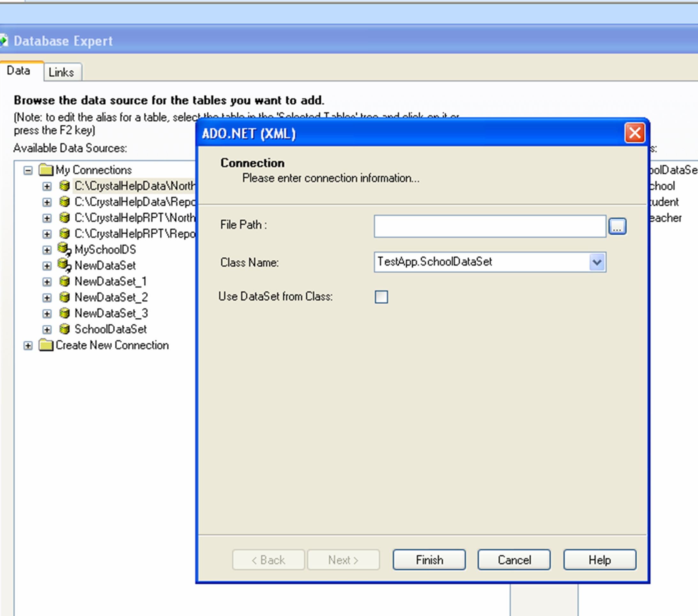Expand the SchoolDataSet tree node

click(47, 329)
